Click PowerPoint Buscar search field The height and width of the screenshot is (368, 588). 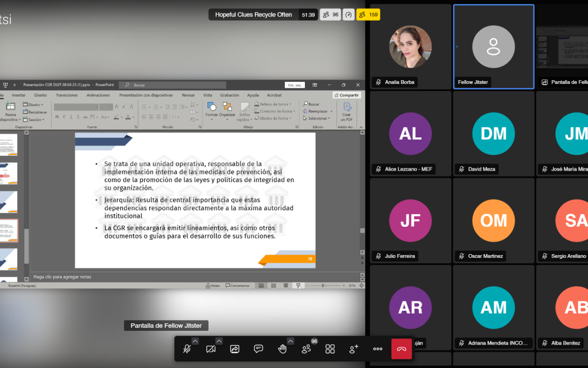[x=173, y=85]
